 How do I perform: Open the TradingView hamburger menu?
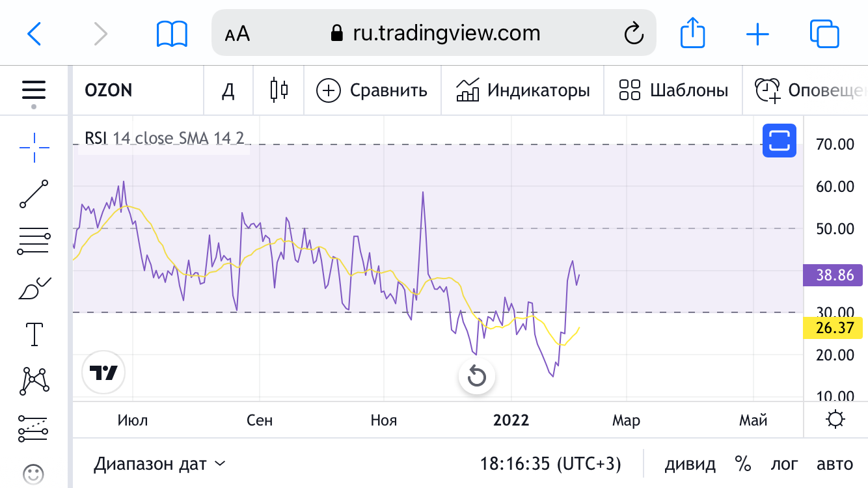coord(34,90)
